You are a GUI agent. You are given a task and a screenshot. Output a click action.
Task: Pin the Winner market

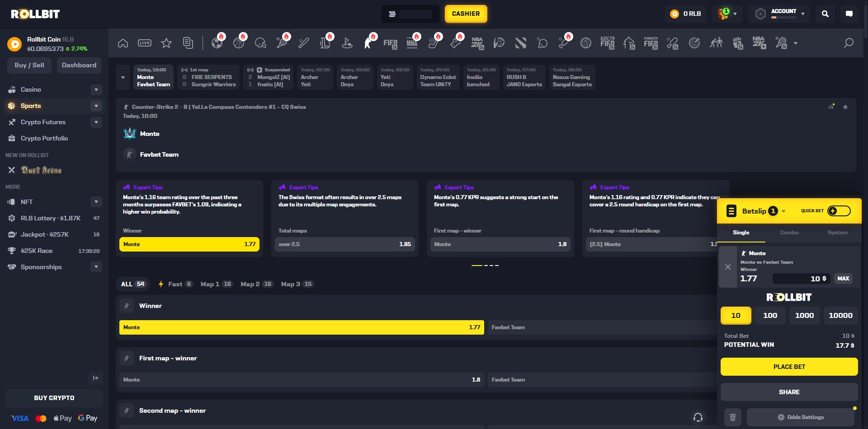tap(127, 306)
